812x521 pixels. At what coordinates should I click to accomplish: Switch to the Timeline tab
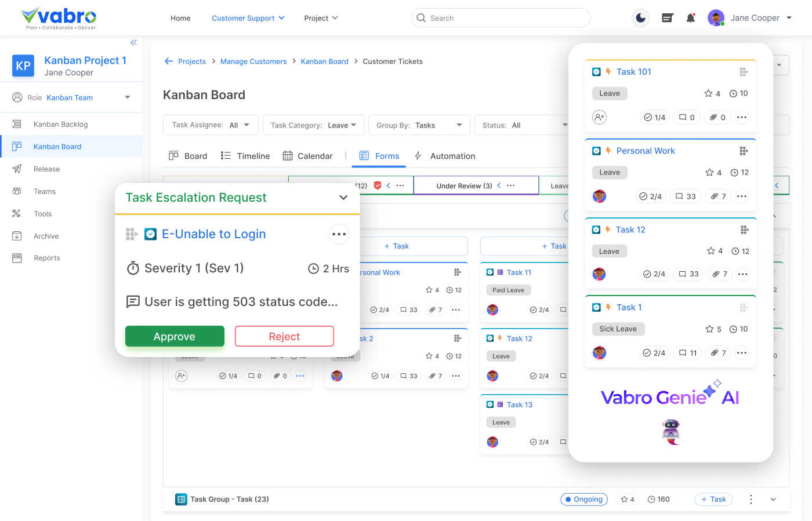tap(245, 156)
